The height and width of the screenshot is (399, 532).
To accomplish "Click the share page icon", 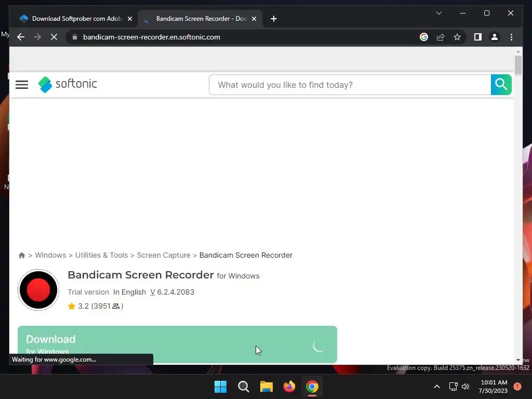I will 441,37.
